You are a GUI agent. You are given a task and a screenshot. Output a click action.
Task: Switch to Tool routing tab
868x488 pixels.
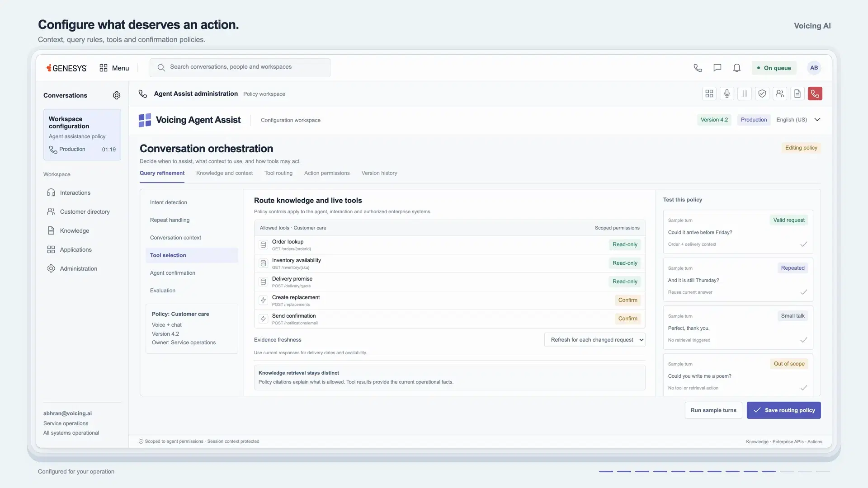click(278, 173)
